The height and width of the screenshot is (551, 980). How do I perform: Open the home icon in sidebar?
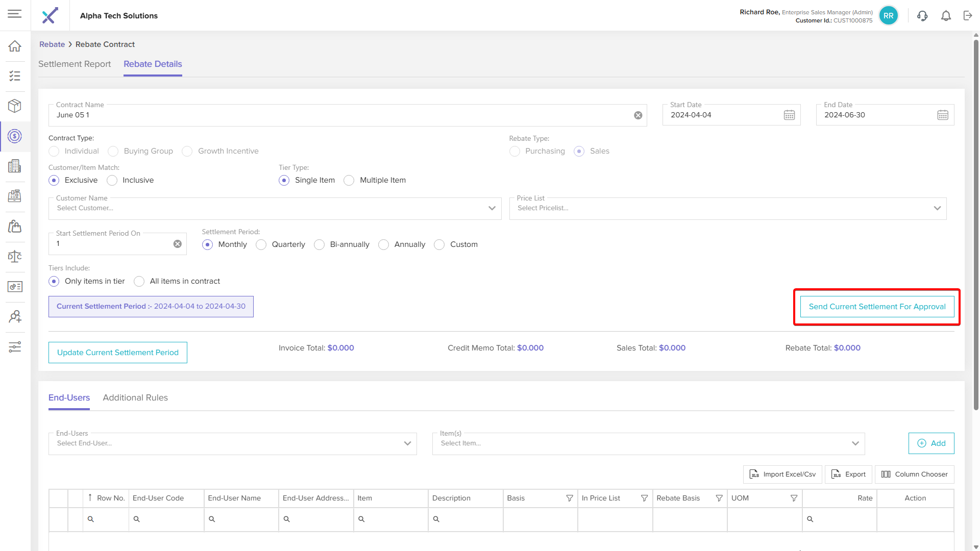click(x=15, y=46)
